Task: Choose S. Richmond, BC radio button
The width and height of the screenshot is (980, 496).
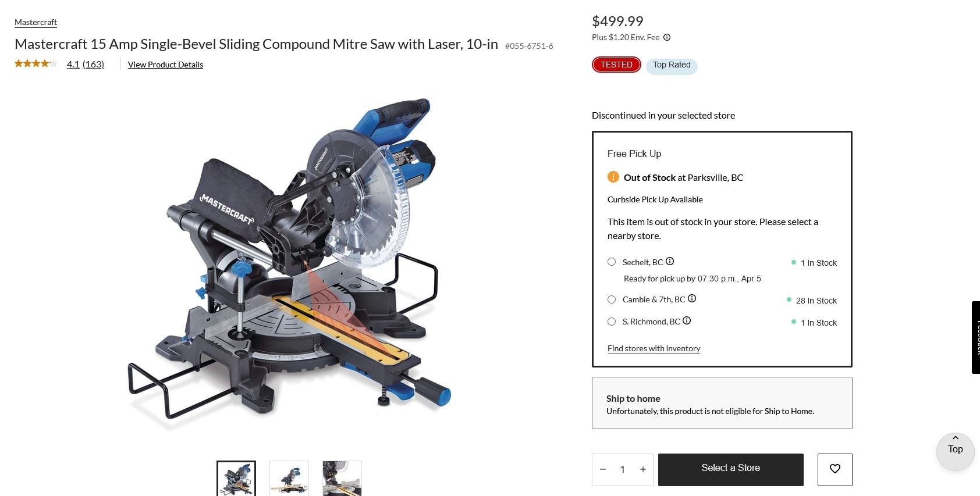Action: [612, 322]
